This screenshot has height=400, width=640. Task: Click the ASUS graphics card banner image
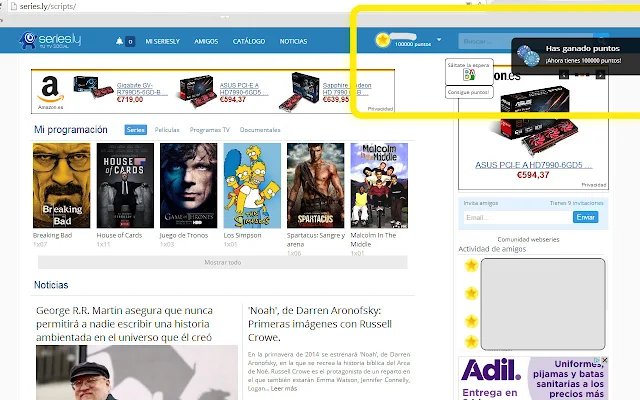(x=198, y=91)
